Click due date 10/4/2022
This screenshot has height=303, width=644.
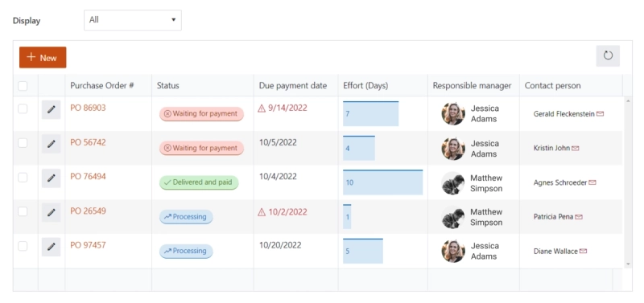(x=278, y=177)
